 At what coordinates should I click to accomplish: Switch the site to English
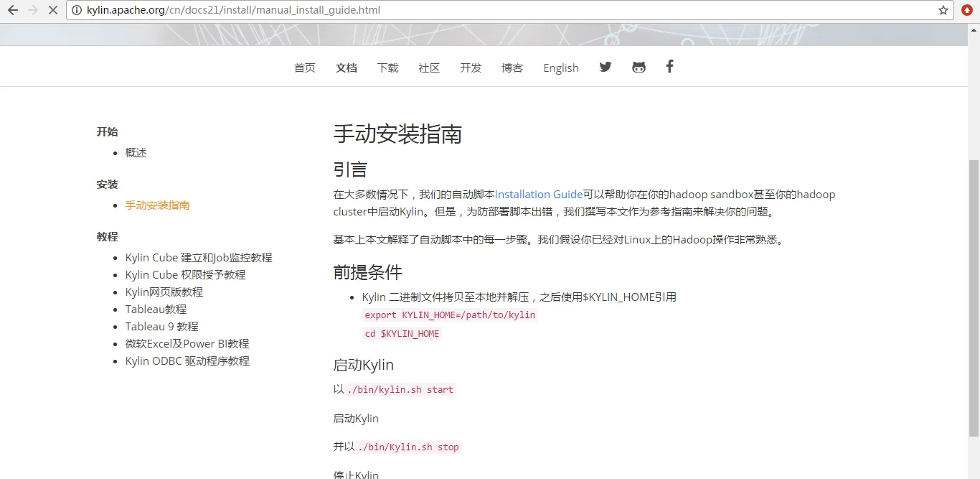click(561, 68)
